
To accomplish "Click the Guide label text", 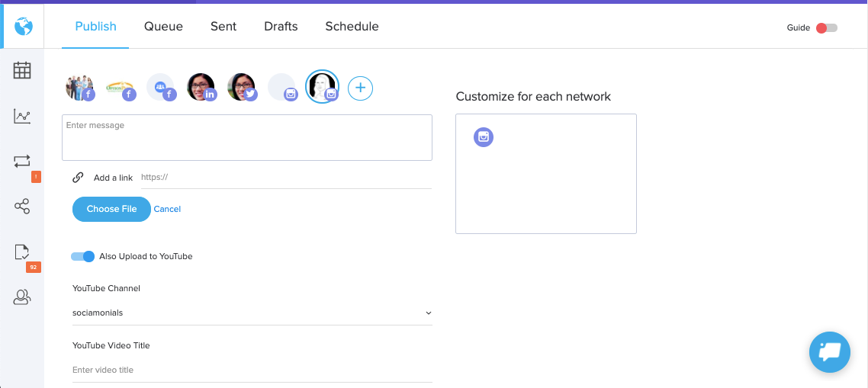I will pyautogui.click(x=799, y=27).
